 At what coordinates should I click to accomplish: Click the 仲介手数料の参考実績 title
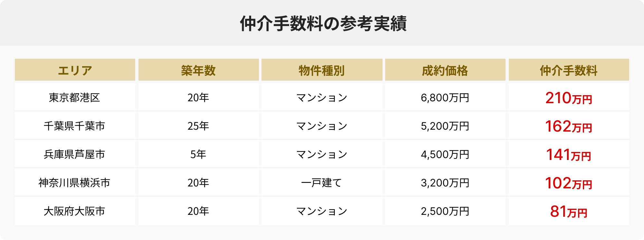323,24
